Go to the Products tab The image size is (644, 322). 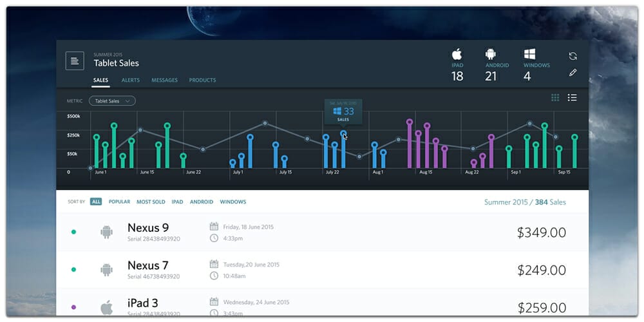click(x=202, y=80)
